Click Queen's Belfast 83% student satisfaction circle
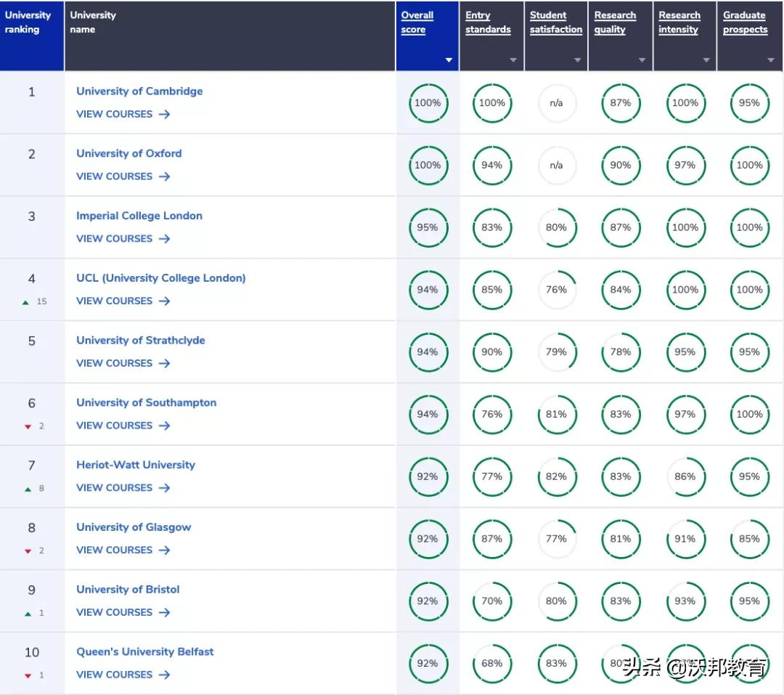Image resolution: width=784 pixels, height=695 pixels. click(x=557, y=664)
